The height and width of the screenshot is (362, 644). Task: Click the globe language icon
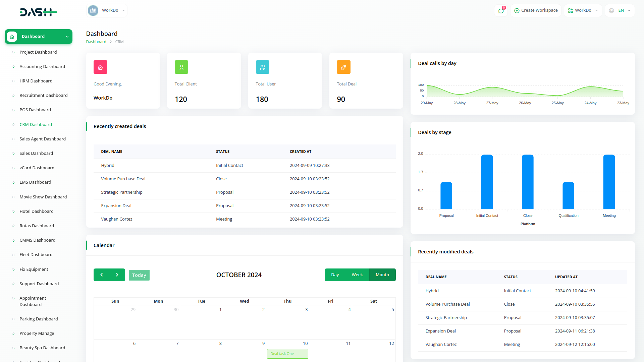[611, 10]
